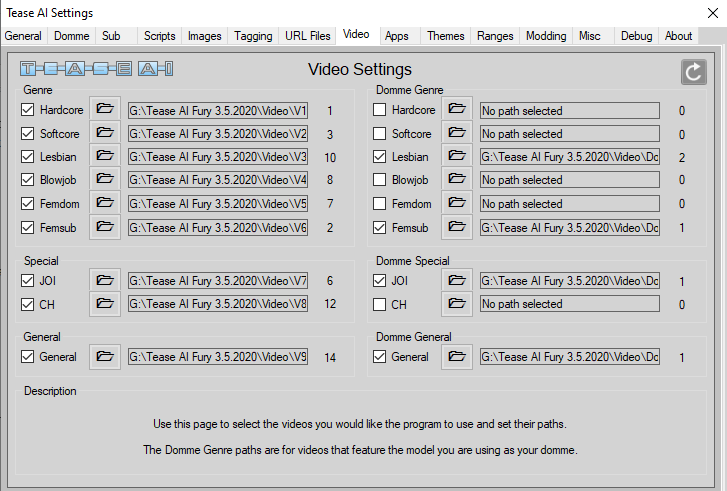Click the Genre Hardcore path field
Screen dimensions: 727x491
point(218,110)
